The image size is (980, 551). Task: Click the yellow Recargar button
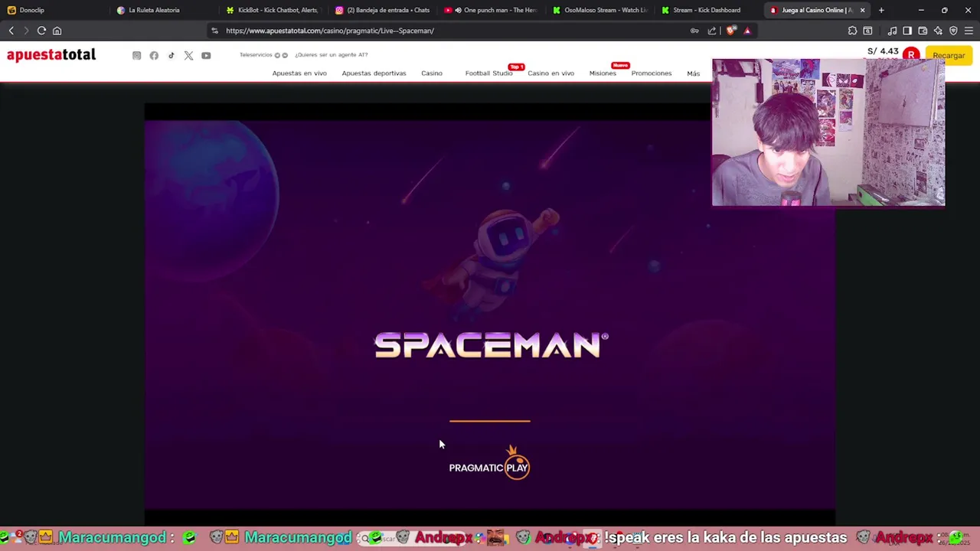pos(949,55)
